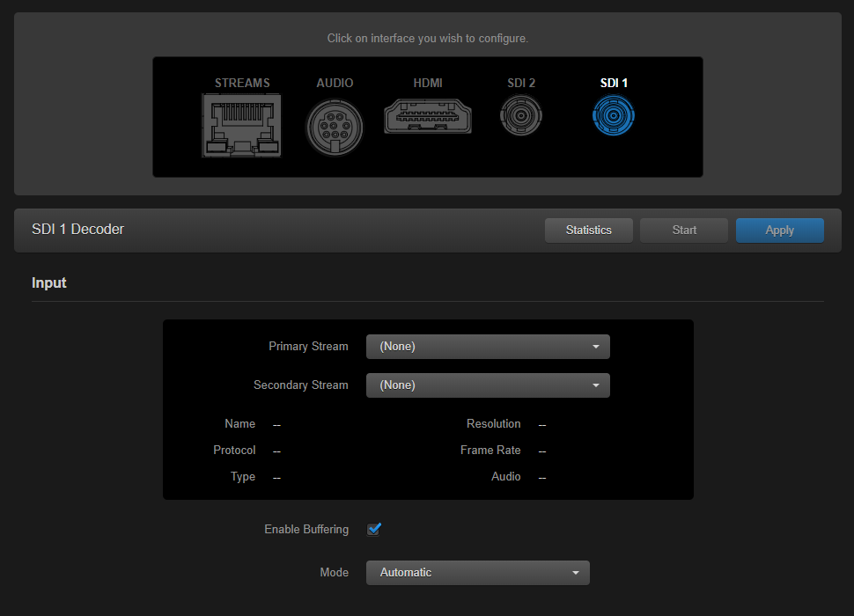View decoder Statistics
Viewport: 854px width, 616px height.
point(588,230)
